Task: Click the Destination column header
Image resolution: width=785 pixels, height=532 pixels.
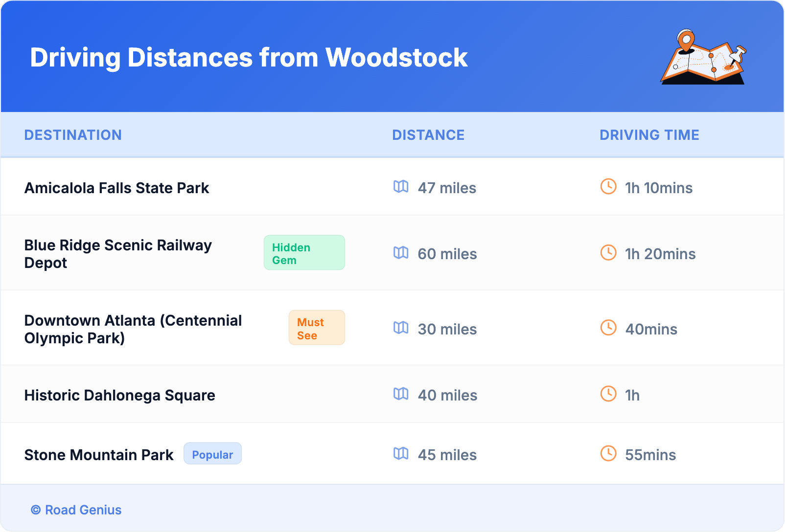Action: click(73, 135)
